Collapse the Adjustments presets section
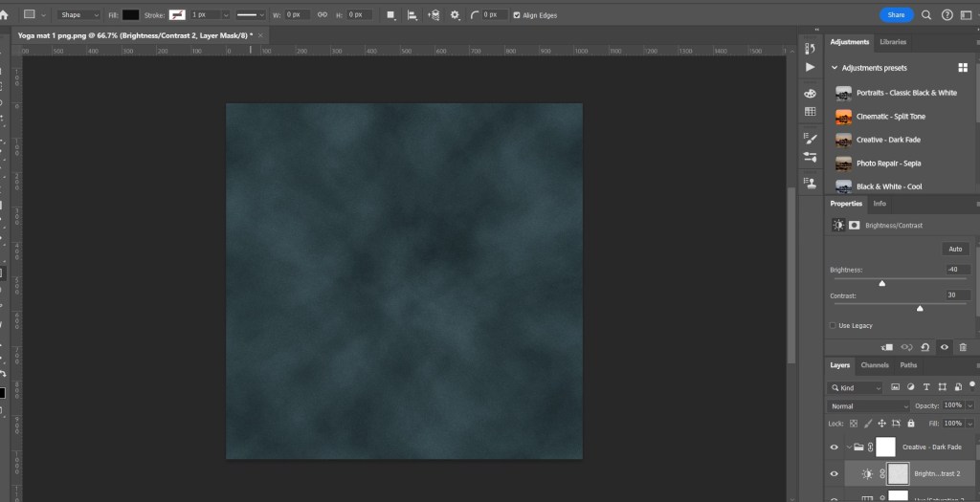The image size is (980, 502). point(834,68)
